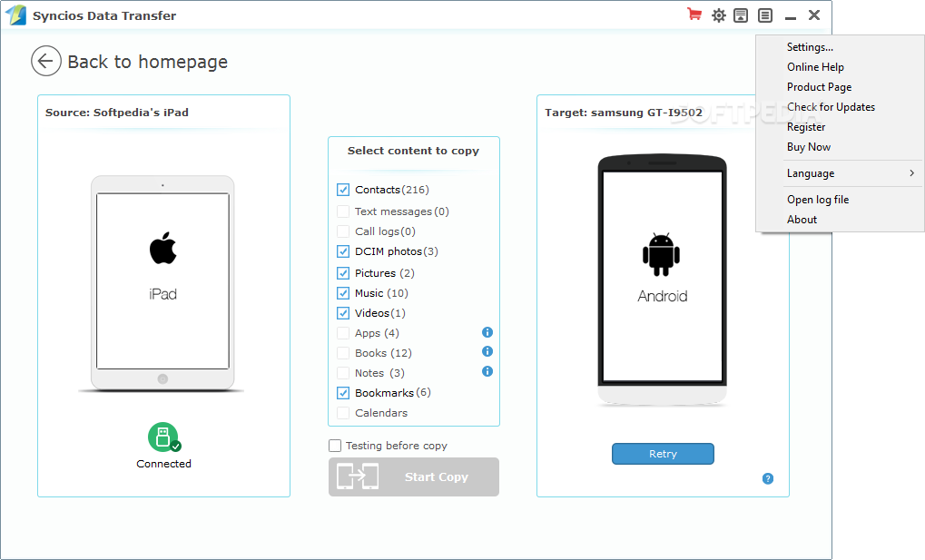The height and width of the screenshot is (560, 925).
Task: Click the back arrow circle icon
Action: [x=46, y=61]
